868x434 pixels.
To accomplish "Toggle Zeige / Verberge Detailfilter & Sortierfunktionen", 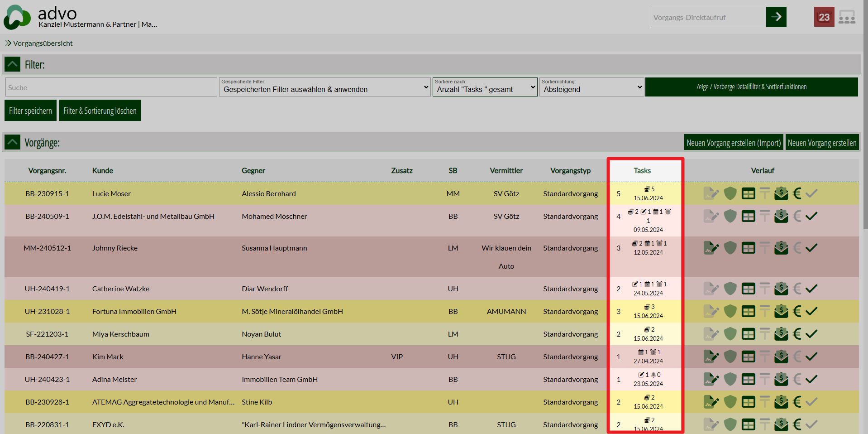I will (751, 87).
